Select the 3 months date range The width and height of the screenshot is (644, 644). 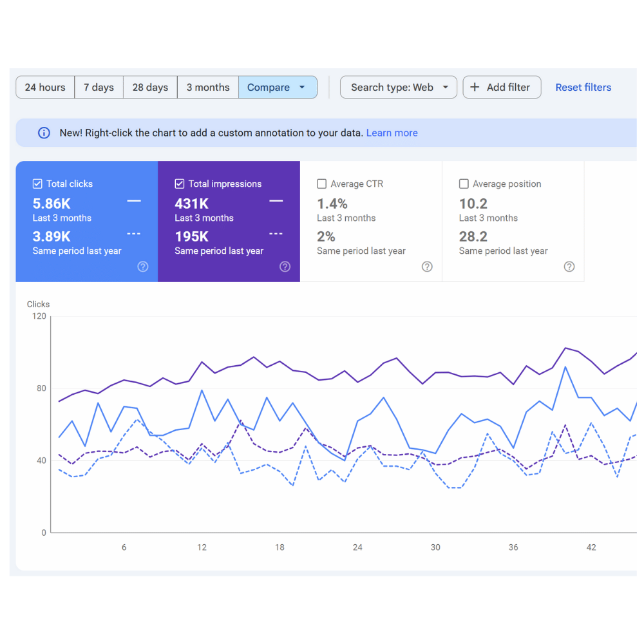point(208,88)
